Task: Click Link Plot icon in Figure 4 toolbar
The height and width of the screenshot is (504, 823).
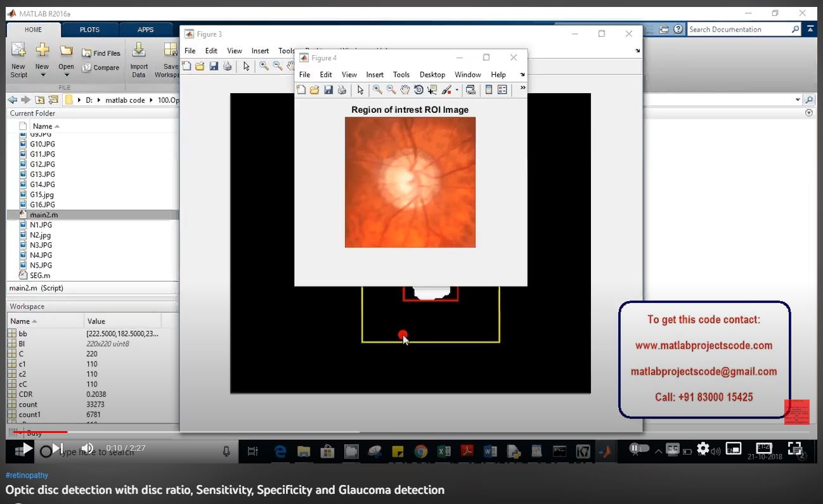Action: (470, 90)
